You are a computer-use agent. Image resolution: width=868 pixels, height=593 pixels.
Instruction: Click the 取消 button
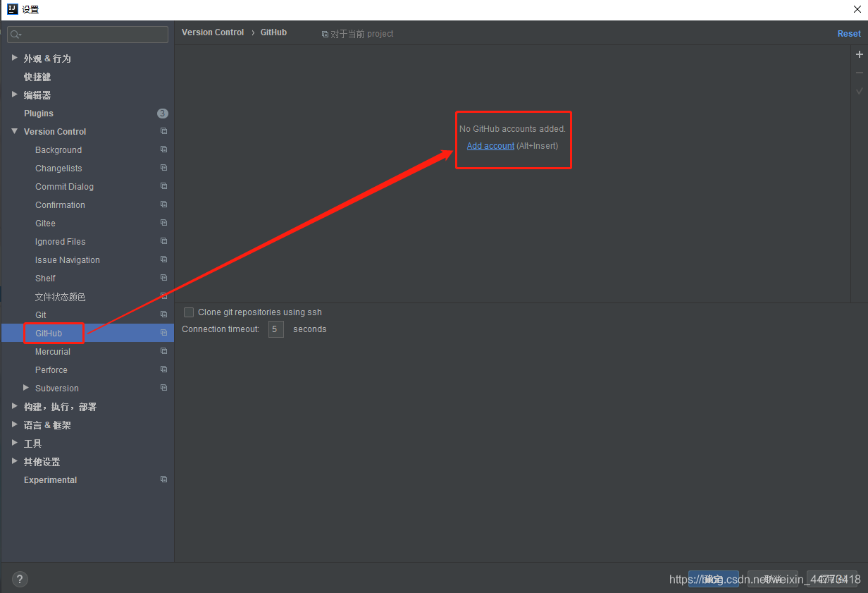coord(773,580)
